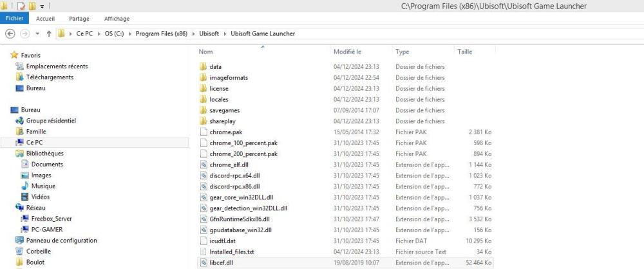Open the Affichage tab
The width and height of the screenshot is (644, 269).
click(117, 19)
